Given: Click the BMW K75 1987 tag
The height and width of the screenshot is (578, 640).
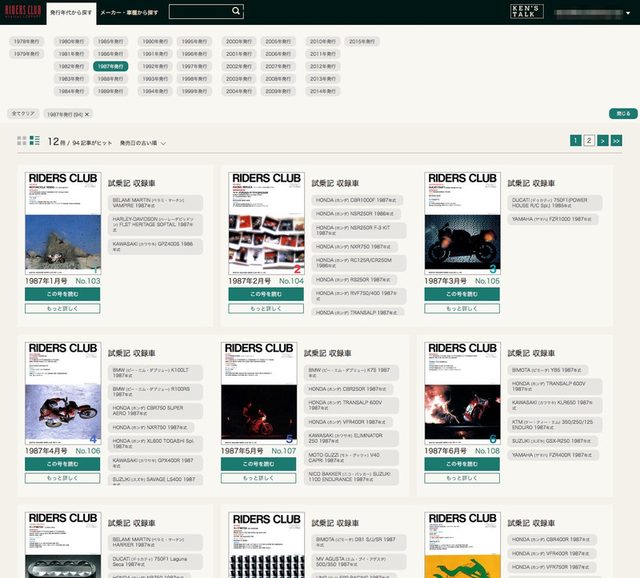Looking at the screenshot, I should [351, 373].
